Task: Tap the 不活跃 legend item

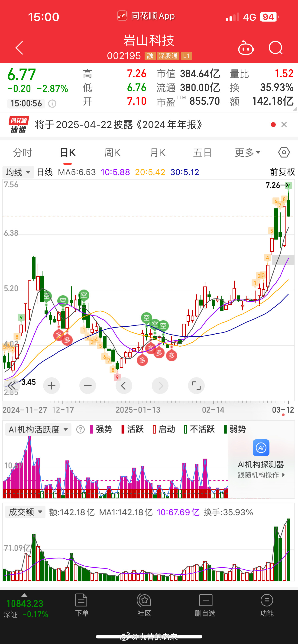Action: [199, 429]
